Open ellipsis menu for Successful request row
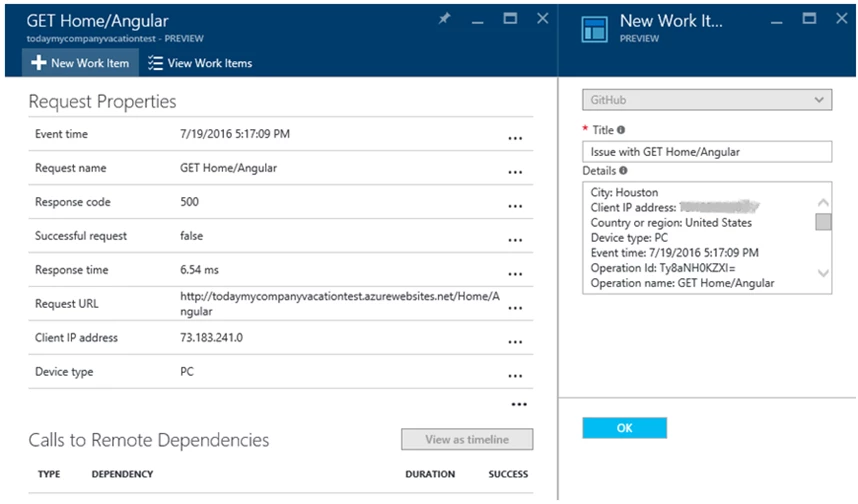This screenshot has height=504, width=858. coord(515,240)
